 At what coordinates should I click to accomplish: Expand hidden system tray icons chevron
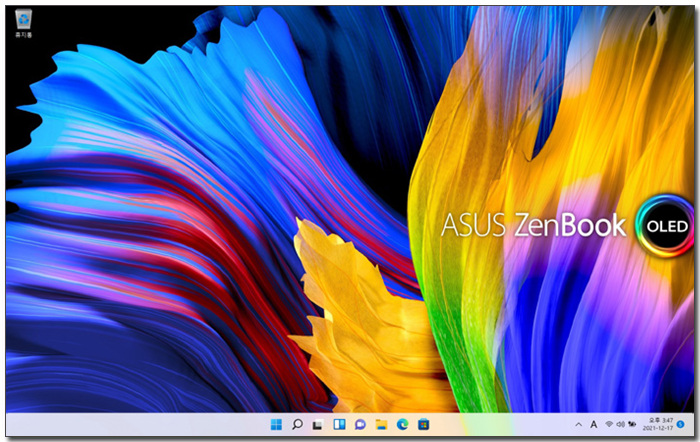point(579,425)
